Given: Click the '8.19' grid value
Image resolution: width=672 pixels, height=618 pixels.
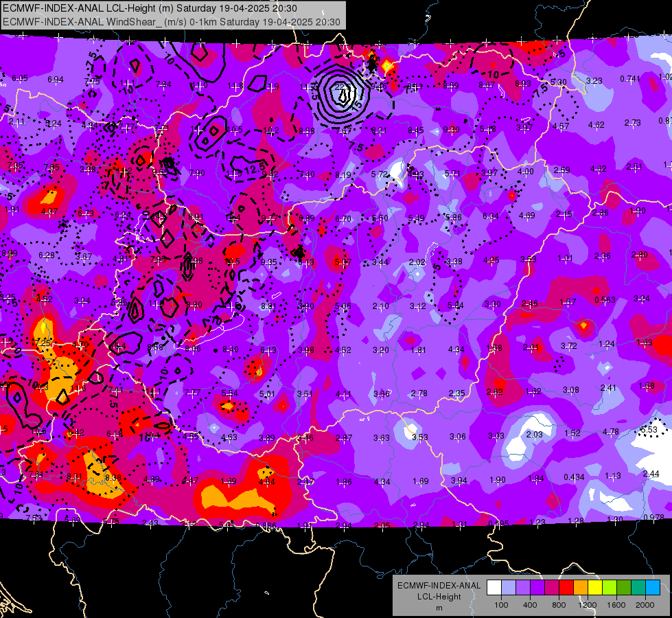Looking at the screenshot, I should [x=343, y=174].
